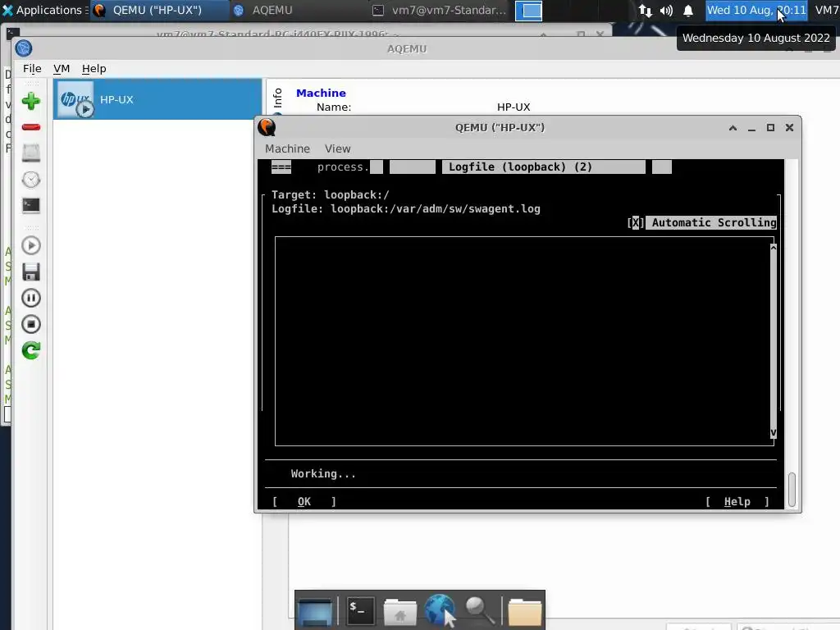Click the Help button in the logfile dialog
Viewport: 840px width, 630px height.
point(737,501)
